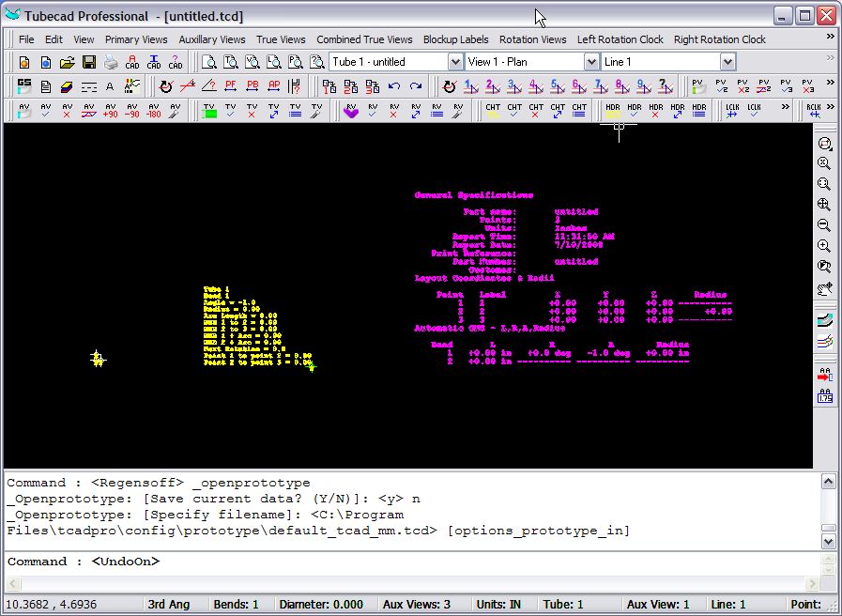Open the Edit menu
The width and height of the screenshot is (842, 616).
(x=54, y=39)
